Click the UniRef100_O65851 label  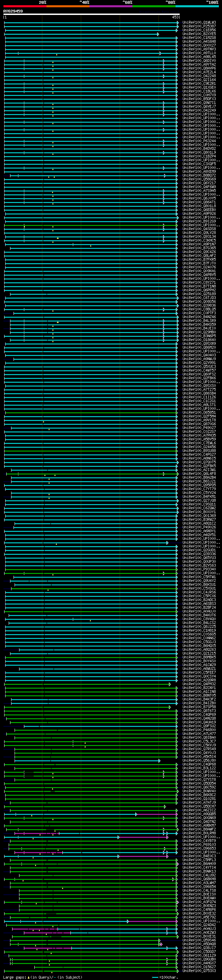pos(199,412)
